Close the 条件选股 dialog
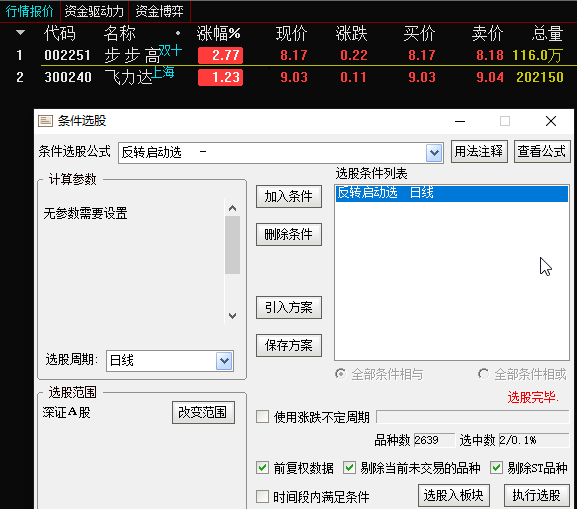Screen dimensions: 577x509 pyautogui.click(x=551, y=121)
